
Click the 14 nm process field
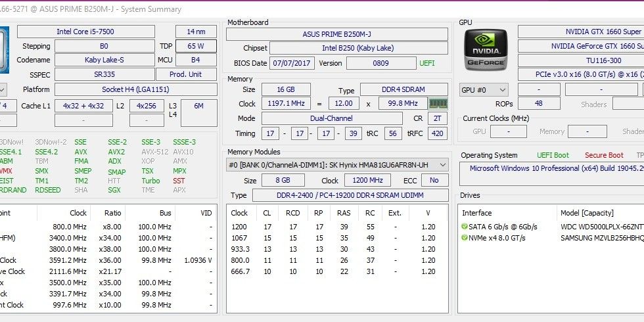pyautogui.click(x=196, y=32)
